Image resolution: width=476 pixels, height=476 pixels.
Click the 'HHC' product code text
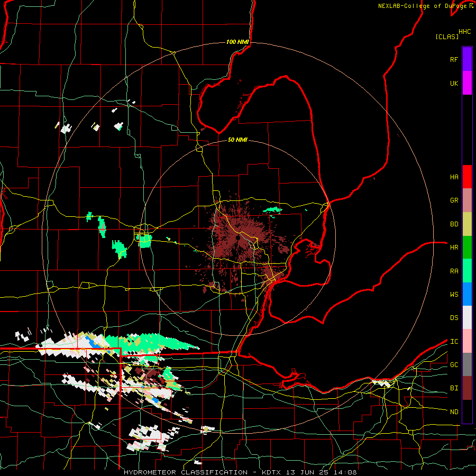coord(464,32)
